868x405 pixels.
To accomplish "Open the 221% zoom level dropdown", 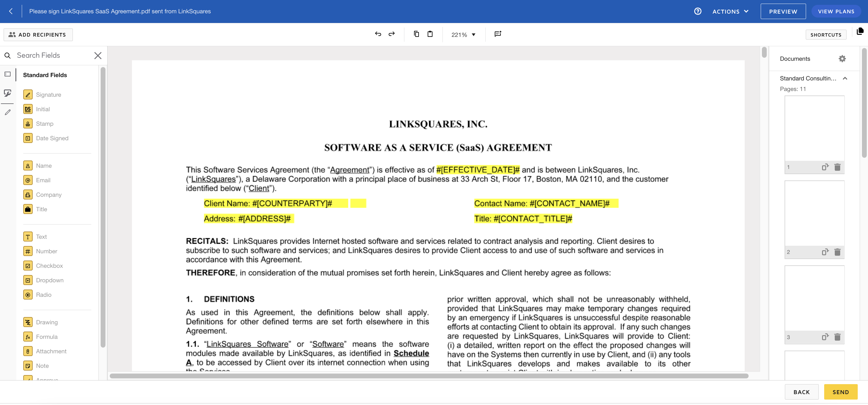I will pos(463,35).
